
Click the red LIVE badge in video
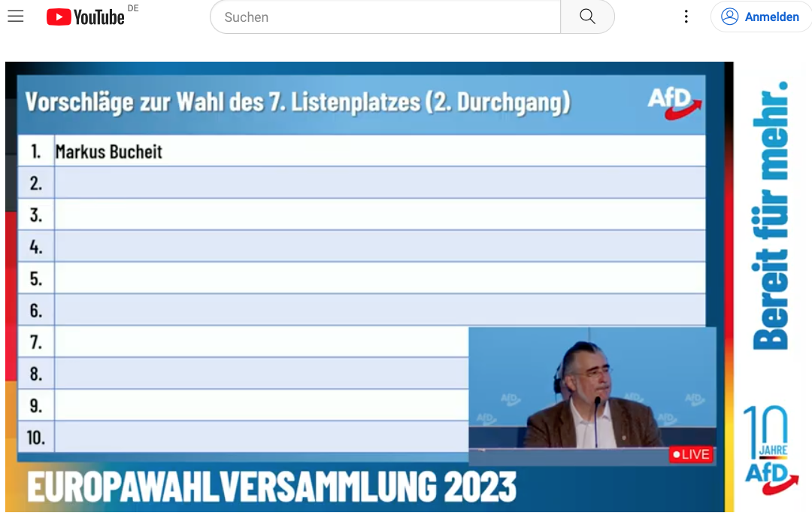692,454
